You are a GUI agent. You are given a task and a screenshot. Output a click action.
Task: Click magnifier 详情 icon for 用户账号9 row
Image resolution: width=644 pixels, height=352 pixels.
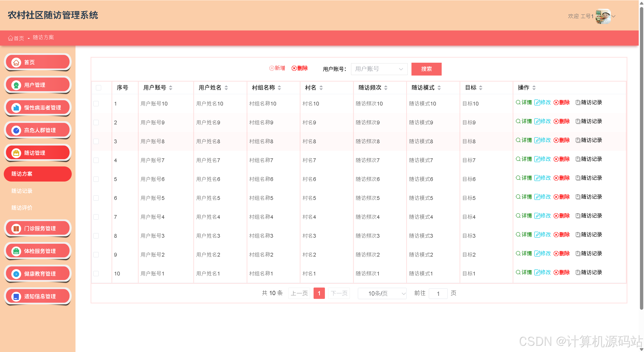pyautogui.click(x=518, y=121)
